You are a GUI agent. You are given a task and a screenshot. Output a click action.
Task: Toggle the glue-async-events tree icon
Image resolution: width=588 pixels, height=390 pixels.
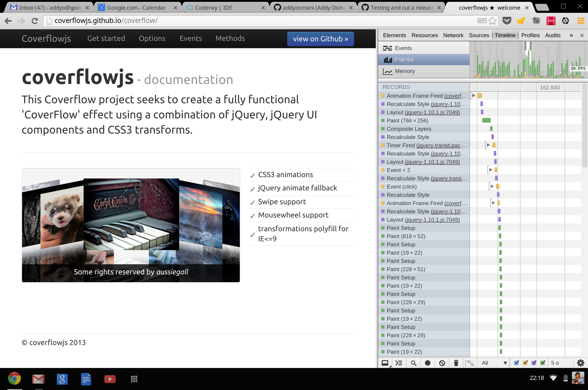pos(470,363)
